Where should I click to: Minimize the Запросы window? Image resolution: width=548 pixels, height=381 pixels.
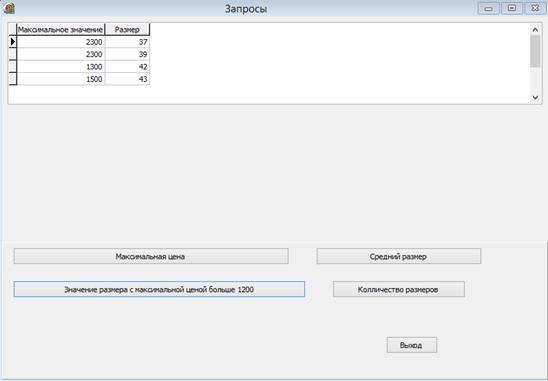(x=488, y=8)
